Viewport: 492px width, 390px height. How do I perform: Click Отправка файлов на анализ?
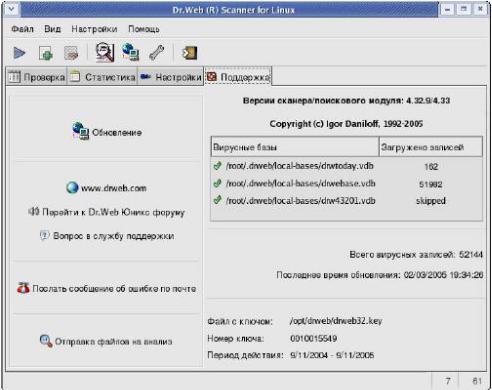(106, 341)
